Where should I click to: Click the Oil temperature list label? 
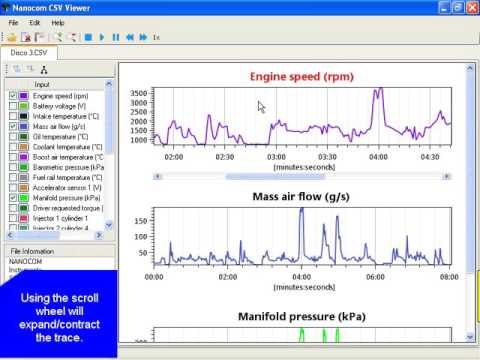pyautogui.click(x=60, y=137)
